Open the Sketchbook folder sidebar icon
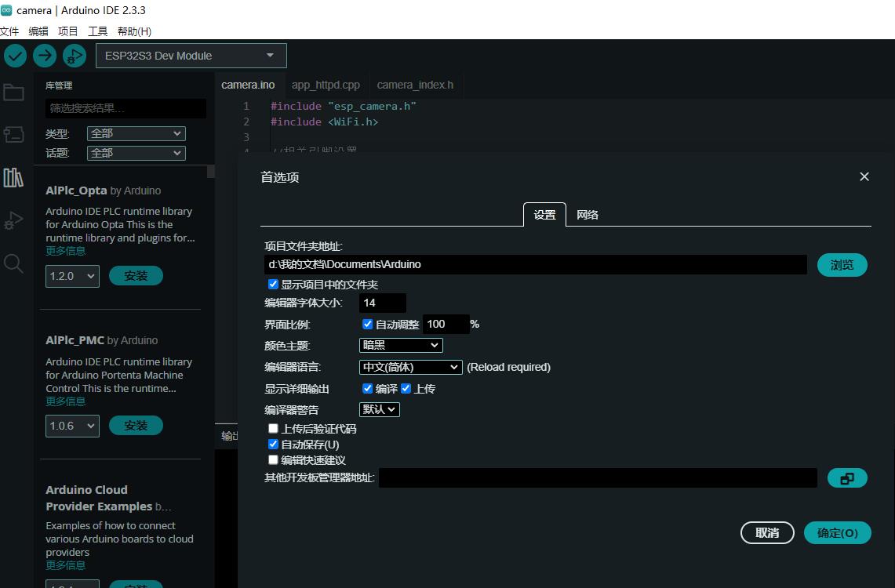The height and width of the screenshot is (588, 895). 13,93
